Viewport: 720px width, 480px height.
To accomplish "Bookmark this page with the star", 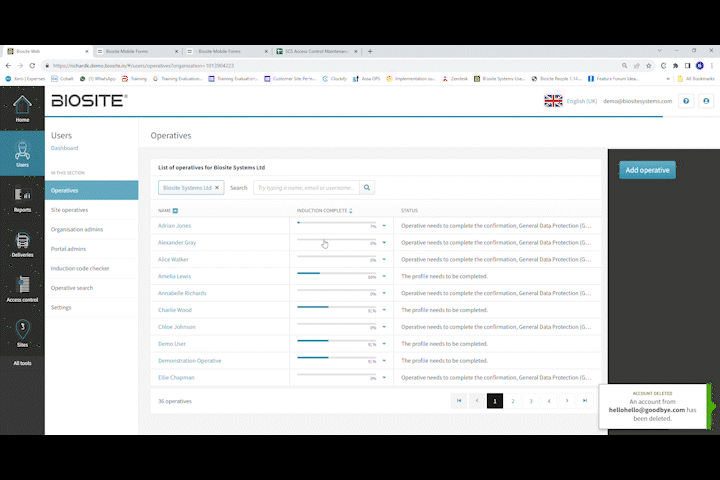I will pyautogui.click(x=648, y=66).
